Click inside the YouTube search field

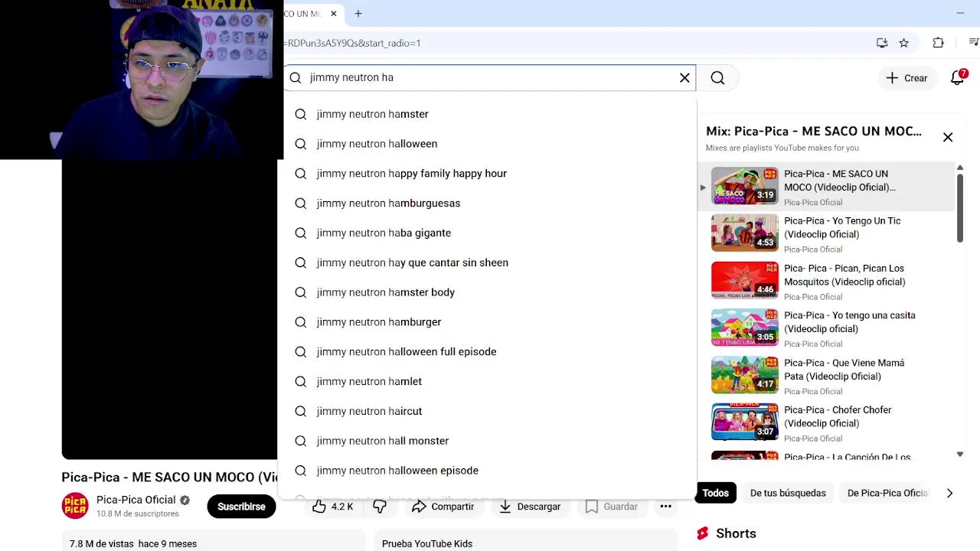click(x=490, y=77)
